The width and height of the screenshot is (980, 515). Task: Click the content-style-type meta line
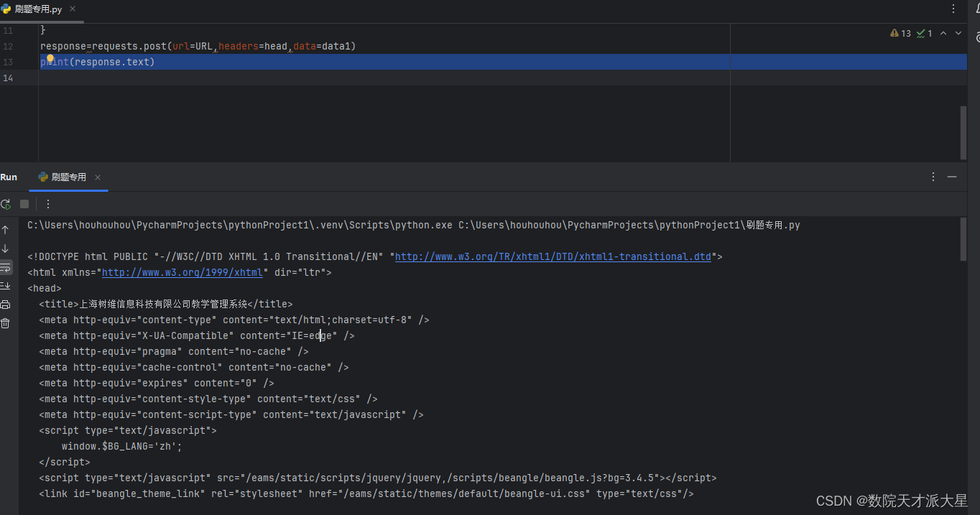208,399
